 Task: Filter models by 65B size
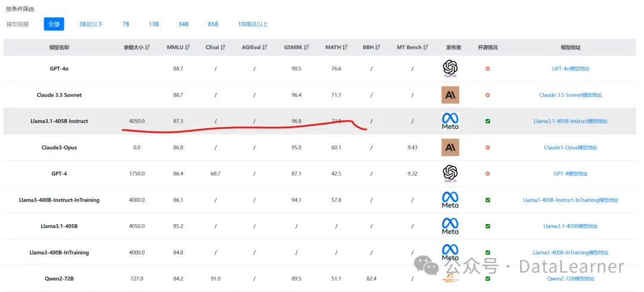coord(213,24)
